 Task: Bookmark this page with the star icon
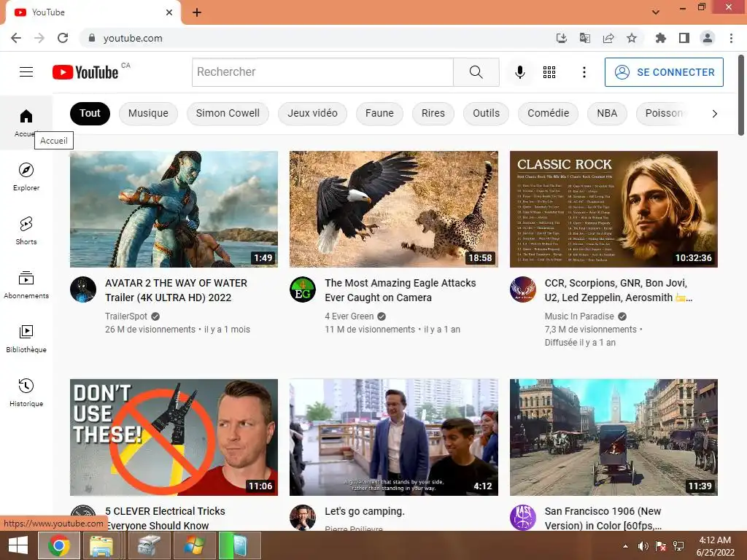[631, 38]
